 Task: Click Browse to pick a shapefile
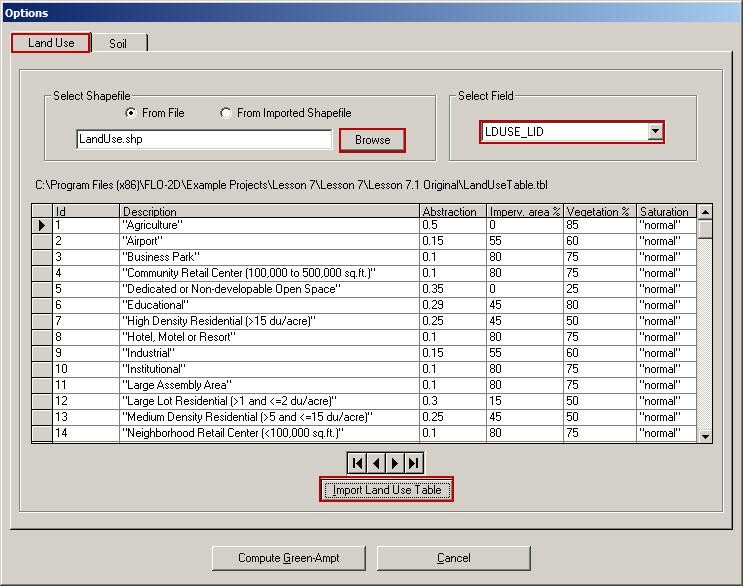[x=372, y=140]
